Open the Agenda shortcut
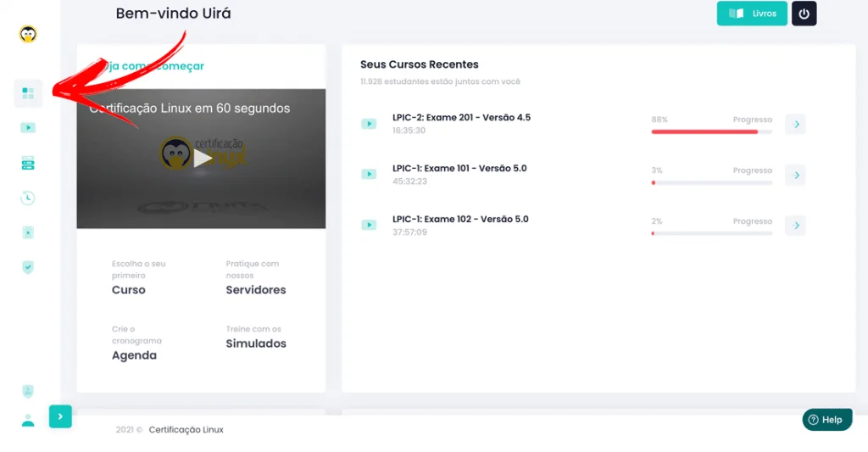The height and width of the screenshot is (452, 868). [x=134, y=355]
